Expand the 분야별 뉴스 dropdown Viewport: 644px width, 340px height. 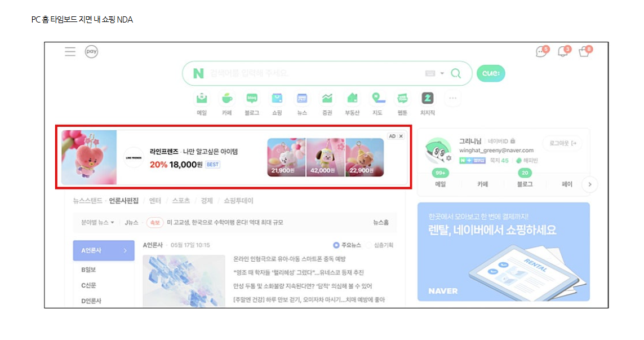[x=97, y=222]
